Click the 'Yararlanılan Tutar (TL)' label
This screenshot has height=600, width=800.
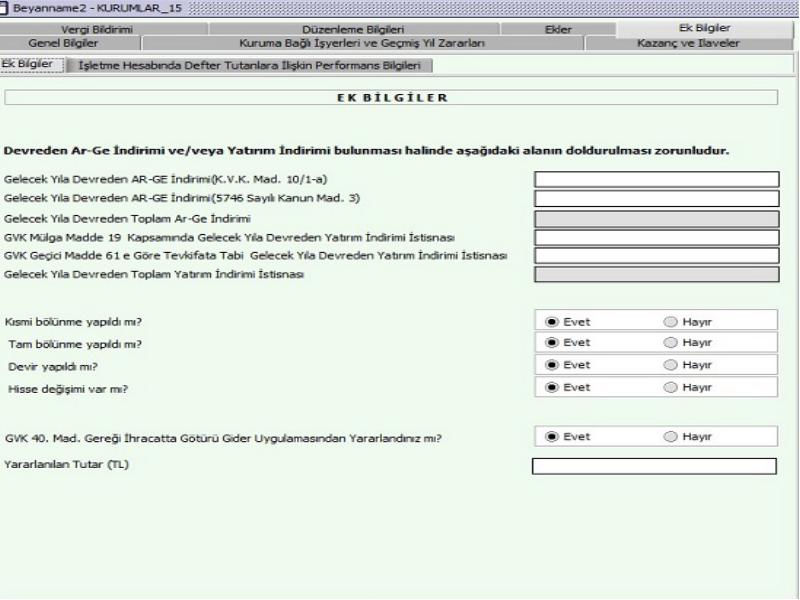pos(66,465)
